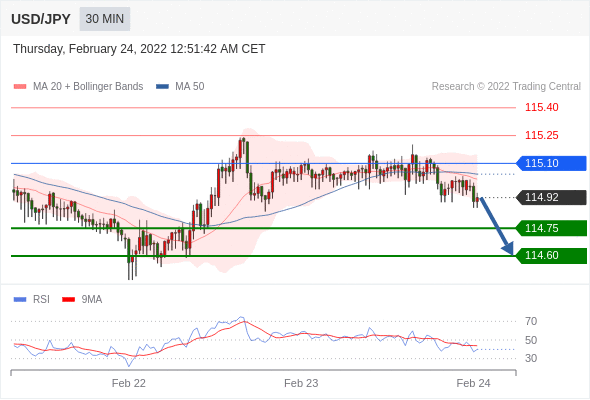Select the 114.92 current price tag
The width and height of the screenshot is (590, 400).
tap(551, 197)
